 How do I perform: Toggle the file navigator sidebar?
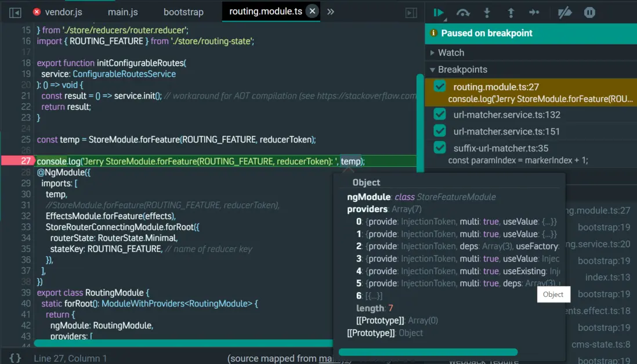tap(15, 12)
